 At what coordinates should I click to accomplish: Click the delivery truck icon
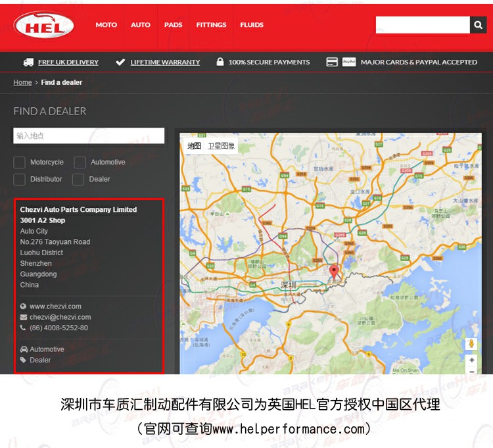point(28,62)
